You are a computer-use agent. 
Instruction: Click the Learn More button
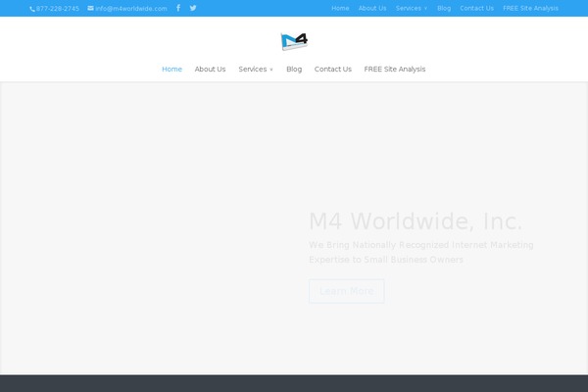(x=347, y=291)
